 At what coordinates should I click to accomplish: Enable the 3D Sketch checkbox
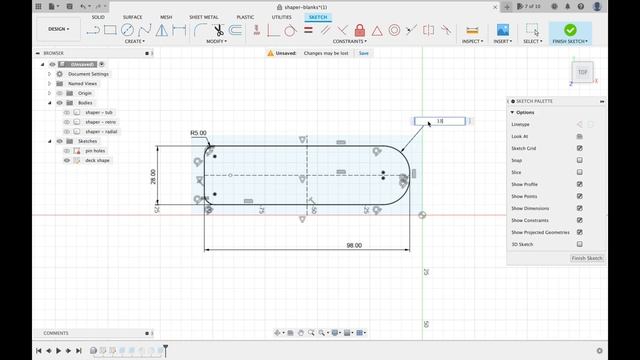[x=580, y=244]
